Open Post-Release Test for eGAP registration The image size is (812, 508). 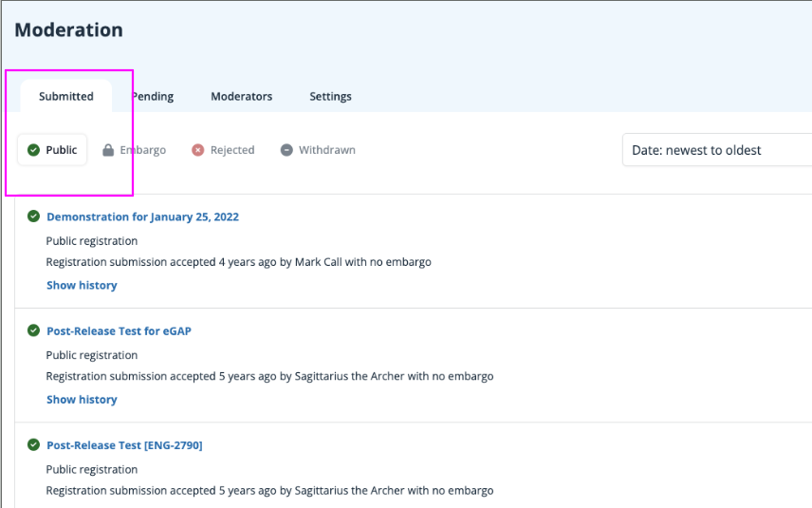point(120,330)
